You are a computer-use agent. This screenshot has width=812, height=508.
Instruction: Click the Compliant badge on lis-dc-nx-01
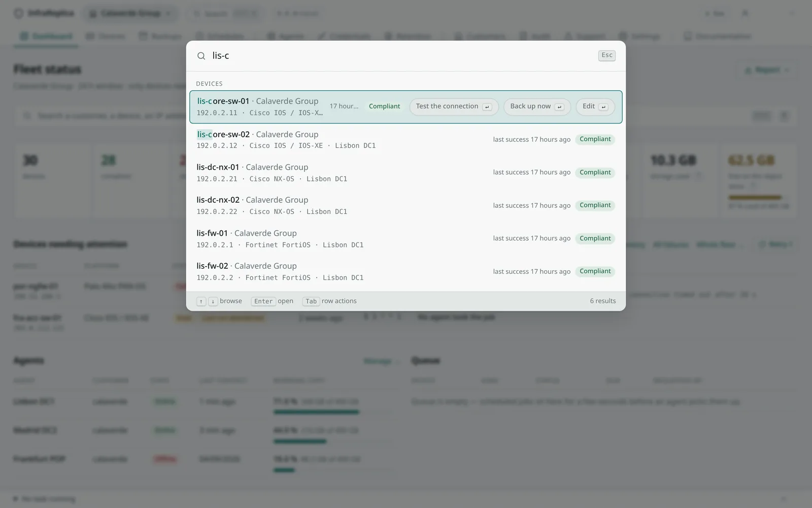click(595, 173)
